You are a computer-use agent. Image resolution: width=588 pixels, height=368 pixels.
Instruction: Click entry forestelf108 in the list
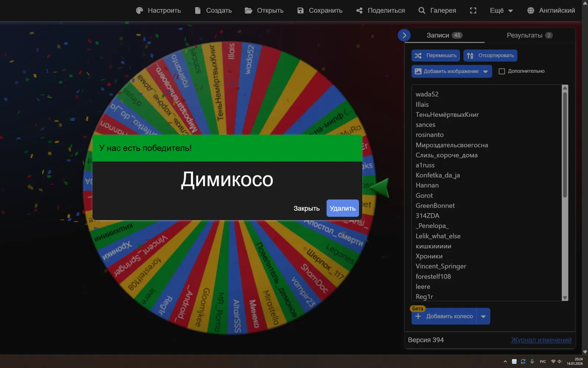pos(433,276)
